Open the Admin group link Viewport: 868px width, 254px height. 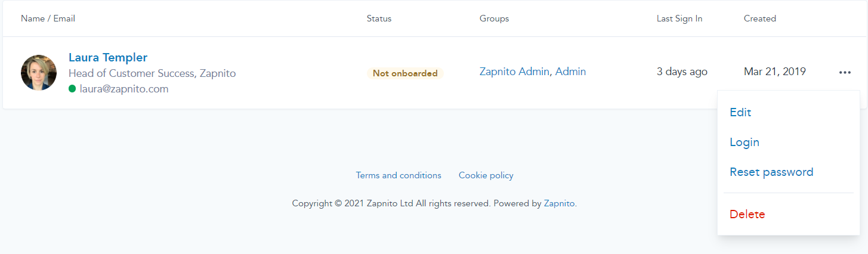point(571,72)
